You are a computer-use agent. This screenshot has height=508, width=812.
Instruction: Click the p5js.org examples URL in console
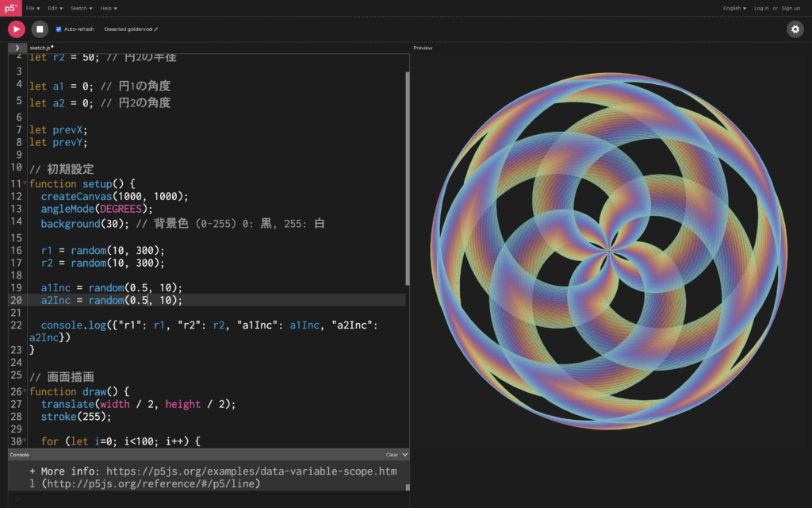pos(213,477)
